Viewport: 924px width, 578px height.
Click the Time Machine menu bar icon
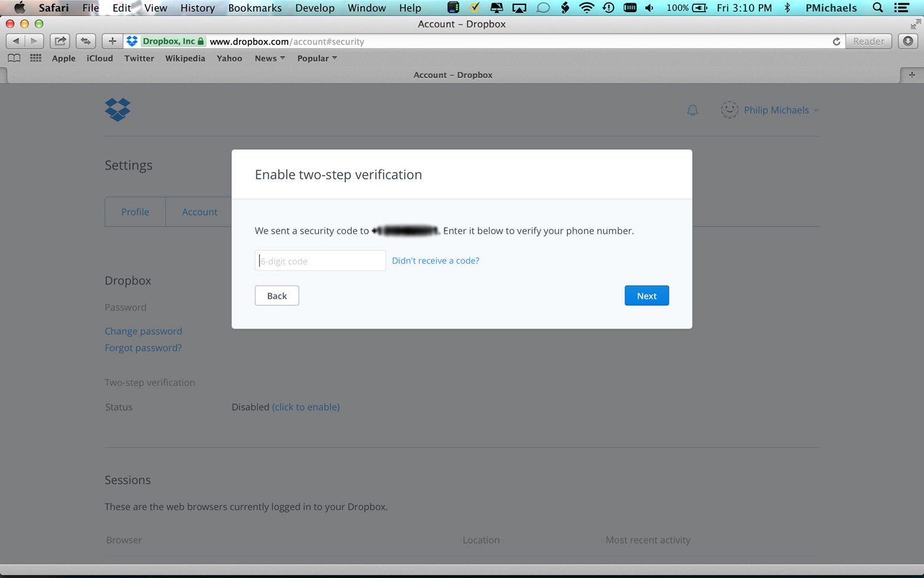(608, 7)
